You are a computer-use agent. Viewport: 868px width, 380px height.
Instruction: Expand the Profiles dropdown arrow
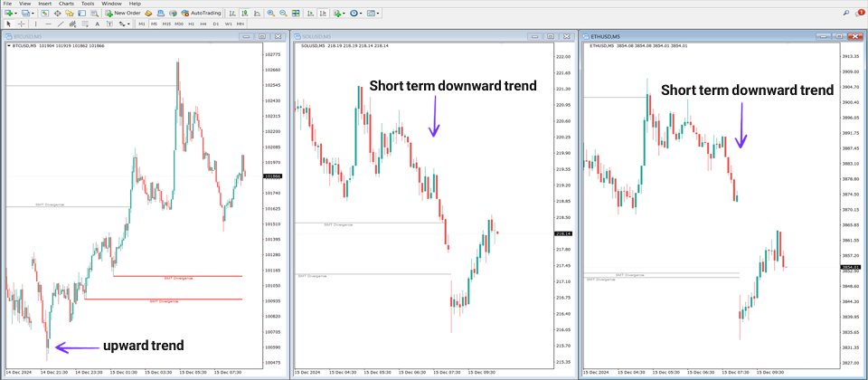[33, 13]
